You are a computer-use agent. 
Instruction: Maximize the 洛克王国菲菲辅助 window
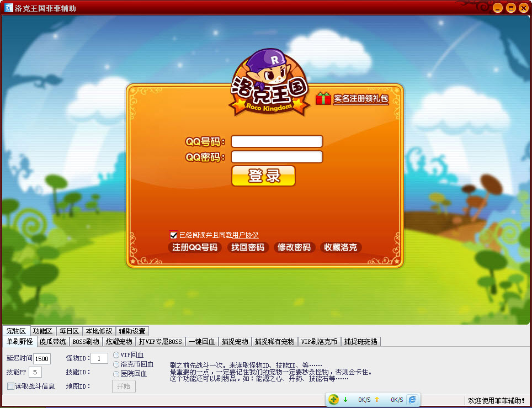510,8
